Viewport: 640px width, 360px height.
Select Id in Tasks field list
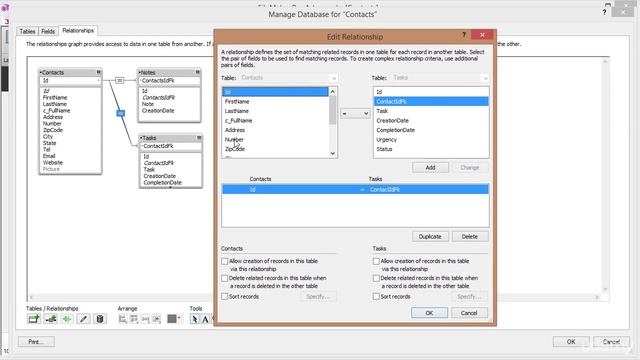coord(431,92)
